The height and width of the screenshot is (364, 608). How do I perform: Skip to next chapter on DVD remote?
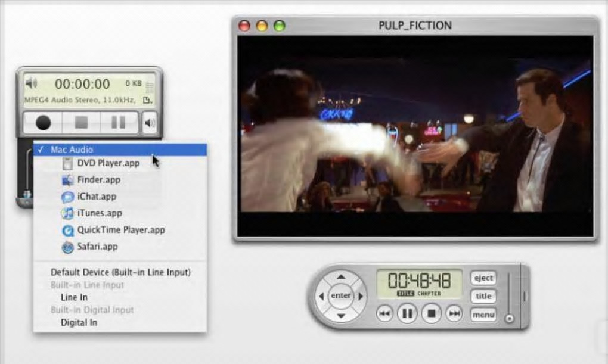pos(454,313)
